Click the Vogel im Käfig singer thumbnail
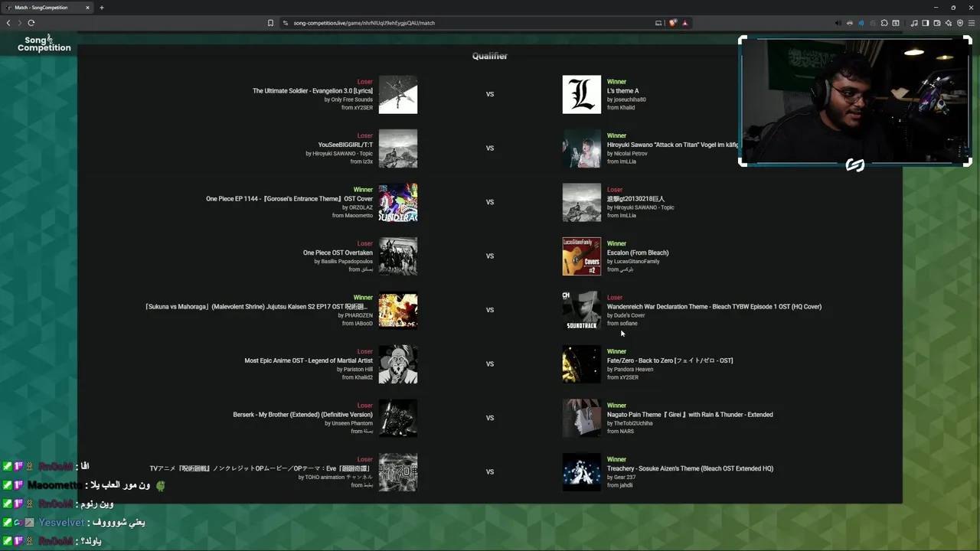Image resolution: width=980 pixels, height=551 pixels. pyautogui.click(x=582, y=148)
